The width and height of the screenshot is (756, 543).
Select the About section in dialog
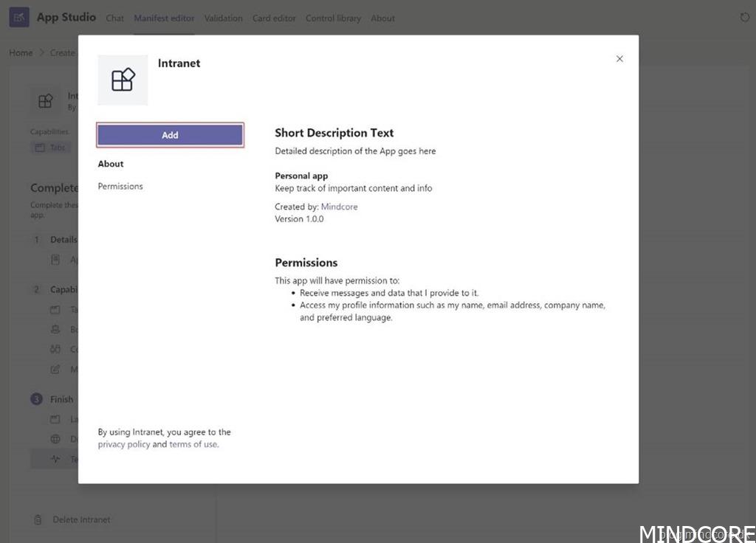(111, 164)
